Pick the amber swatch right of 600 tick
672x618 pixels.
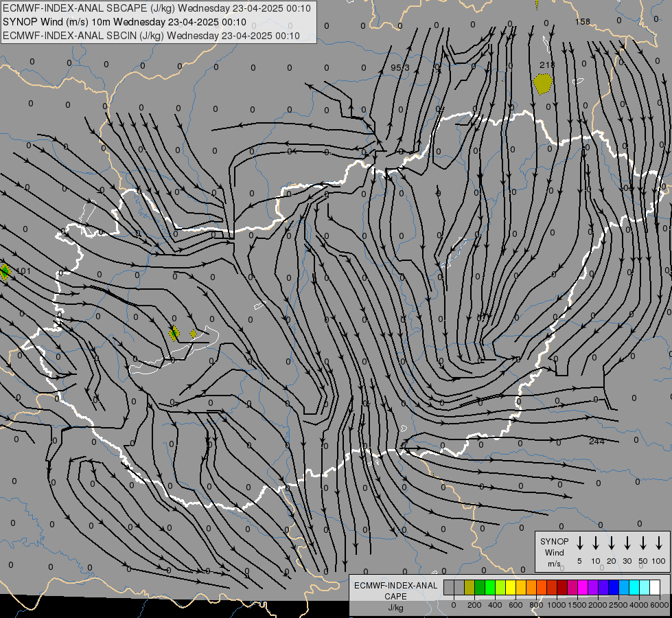click(521, 587)
